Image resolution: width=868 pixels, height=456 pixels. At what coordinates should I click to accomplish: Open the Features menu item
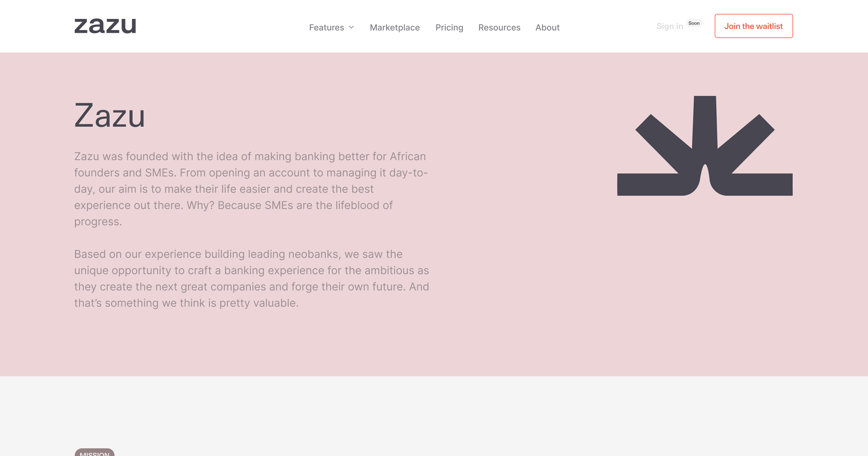click(326, 27)
